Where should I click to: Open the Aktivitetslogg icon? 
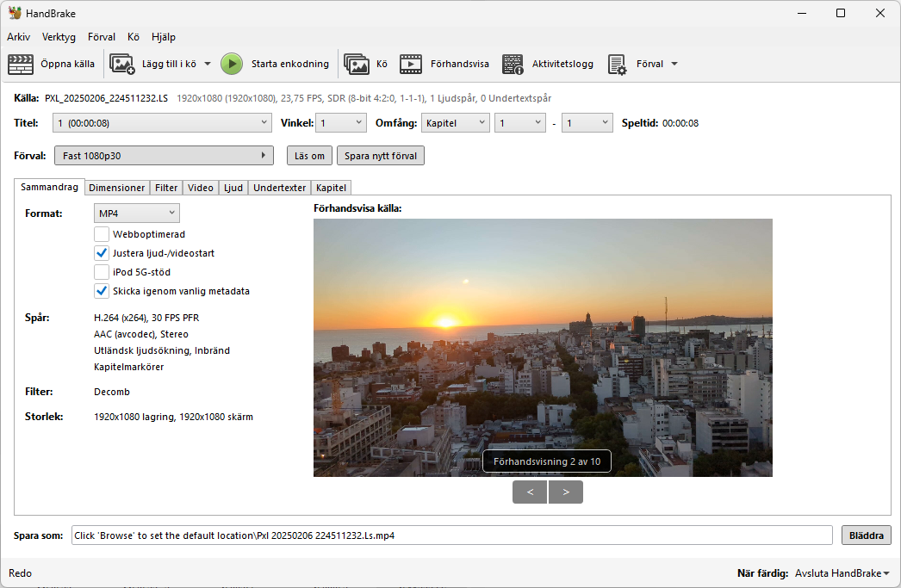pyautogui.click(x=513, y=64)
